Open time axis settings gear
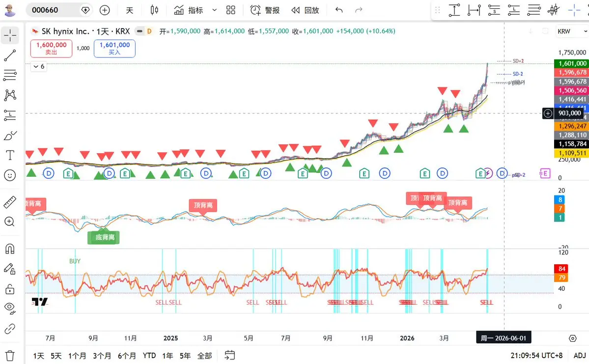Image resolution: width=589 pixels, height=364 pixels. (572, 338)
